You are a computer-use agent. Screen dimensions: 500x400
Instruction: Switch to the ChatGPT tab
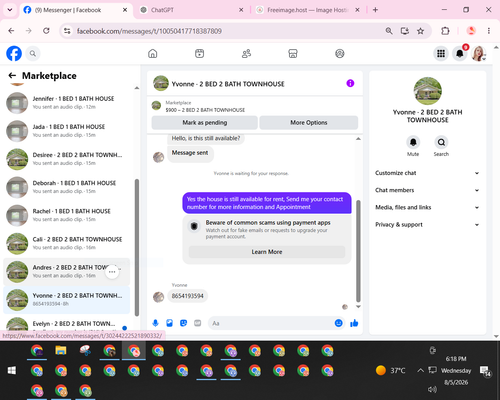[x=192, y=10]
